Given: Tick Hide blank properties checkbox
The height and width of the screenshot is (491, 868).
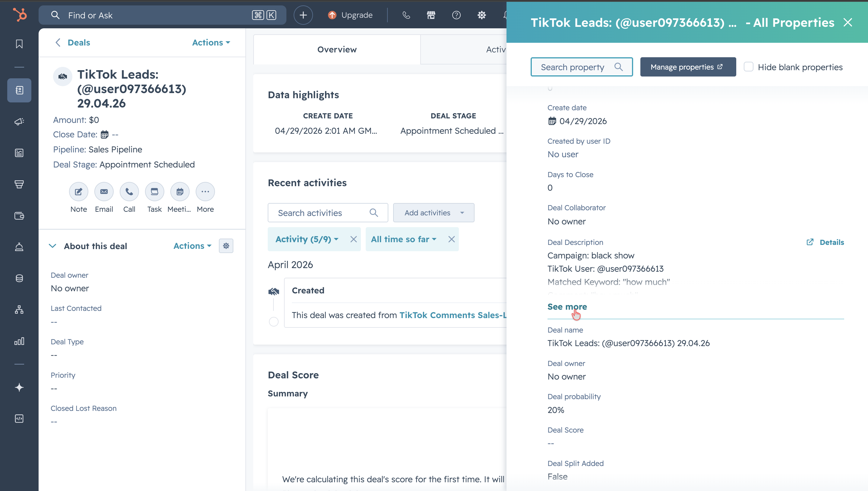Looking at the screenshot, I should pos(749,67).
